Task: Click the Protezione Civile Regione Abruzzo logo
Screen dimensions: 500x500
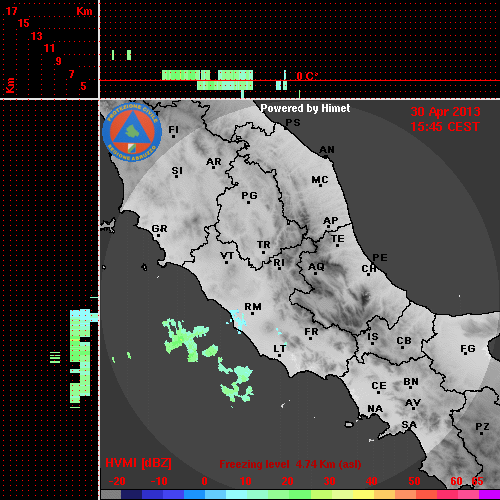Action: pos(132,132)
